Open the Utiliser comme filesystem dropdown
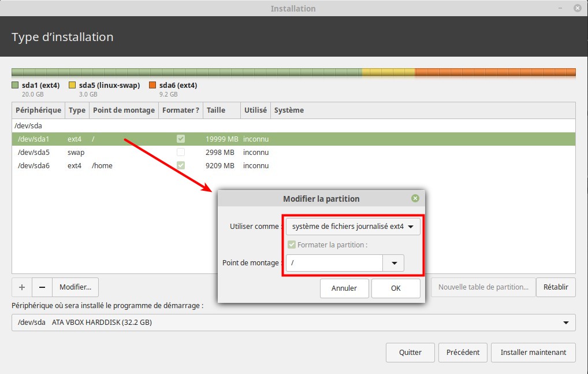This screenshot has height=374, width=588. [353, 227]
